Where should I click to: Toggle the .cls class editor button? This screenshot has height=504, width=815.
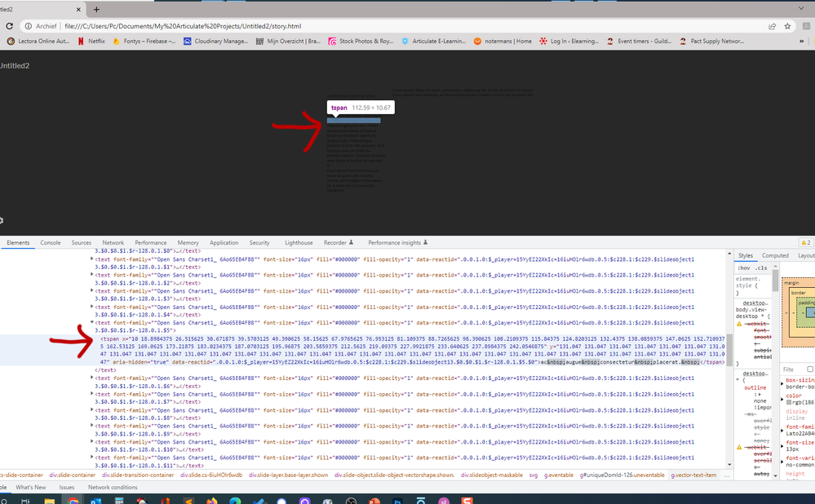(761, 268)
